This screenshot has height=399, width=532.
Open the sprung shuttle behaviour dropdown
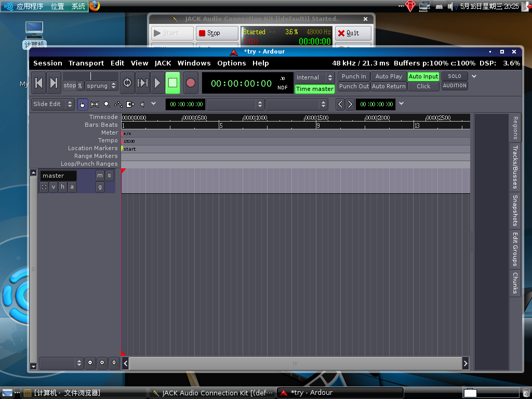101,86
